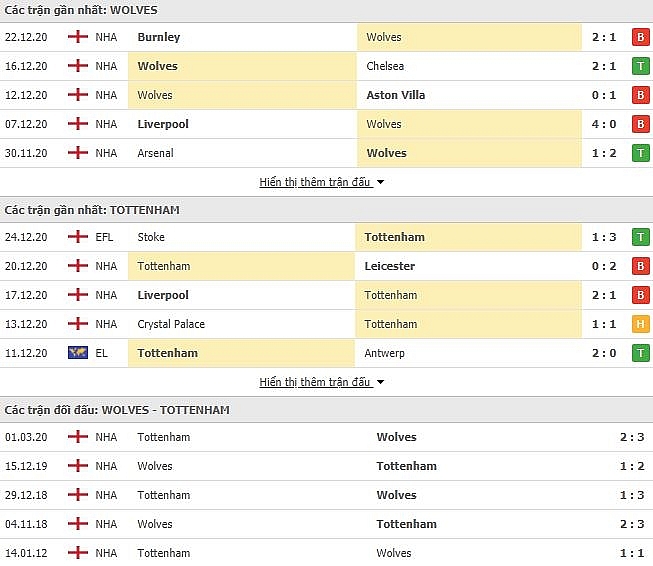Click the red B badge on Liverpool 4:0 row
653x566 pixels.
[x=641, y=124]
